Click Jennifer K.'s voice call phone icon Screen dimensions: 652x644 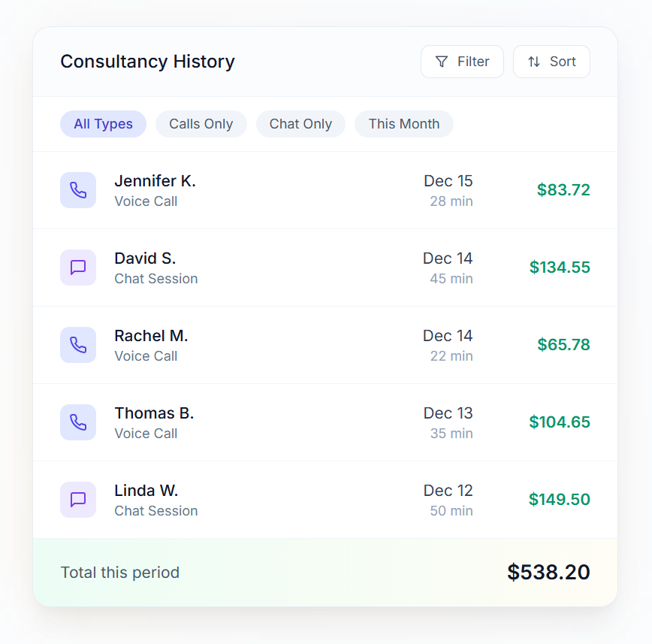click(78, 190)
